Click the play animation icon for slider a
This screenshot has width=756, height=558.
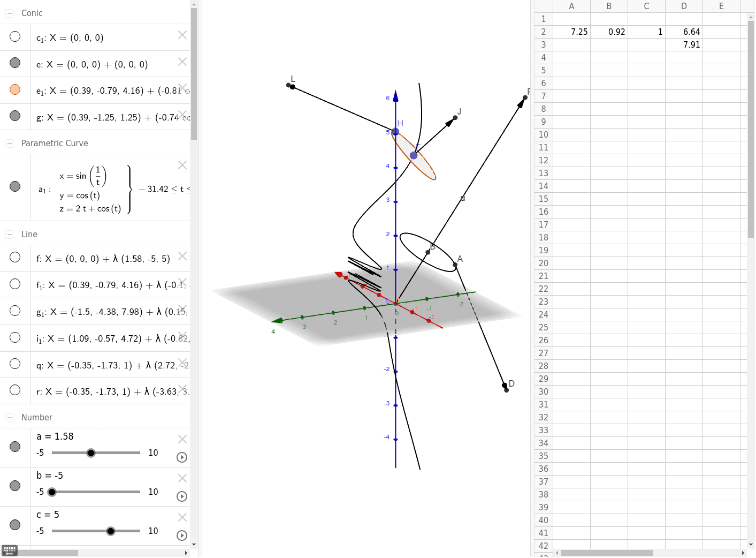click(x=182, y=457)
